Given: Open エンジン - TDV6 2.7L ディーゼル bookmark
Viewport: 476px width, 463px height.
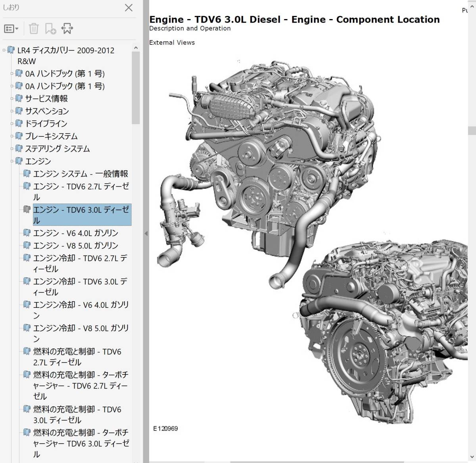Looking at the screenshot, I should (81, 192).
